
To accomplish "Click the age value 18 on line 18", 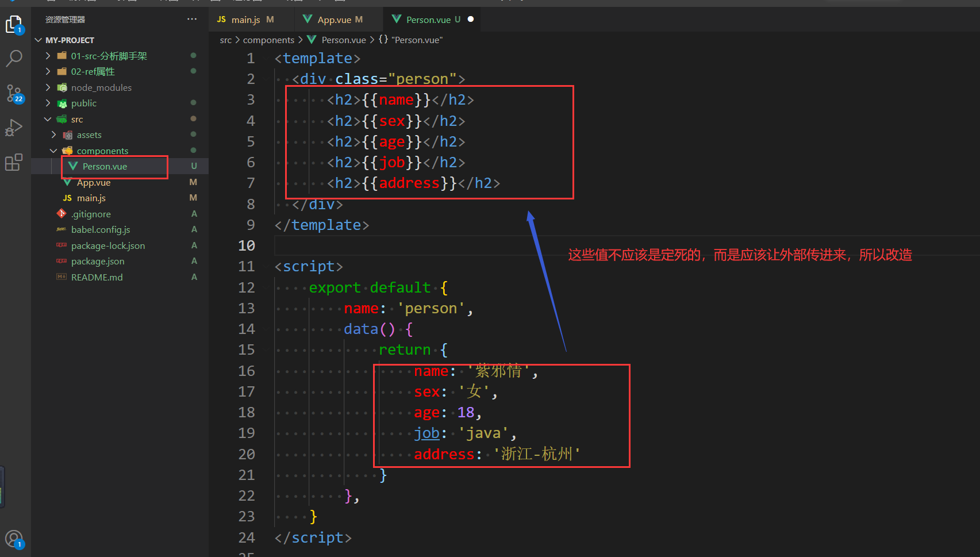I will (x=466, y=412).
